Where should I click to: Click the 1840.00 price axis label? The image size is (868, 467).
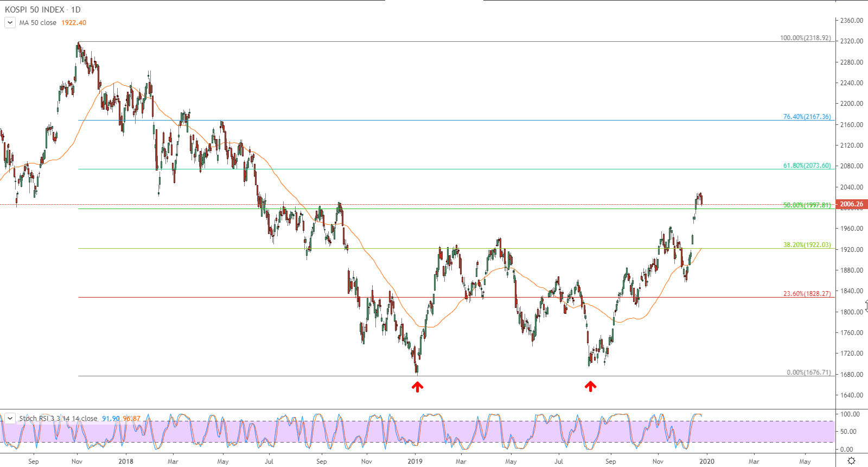852,291
